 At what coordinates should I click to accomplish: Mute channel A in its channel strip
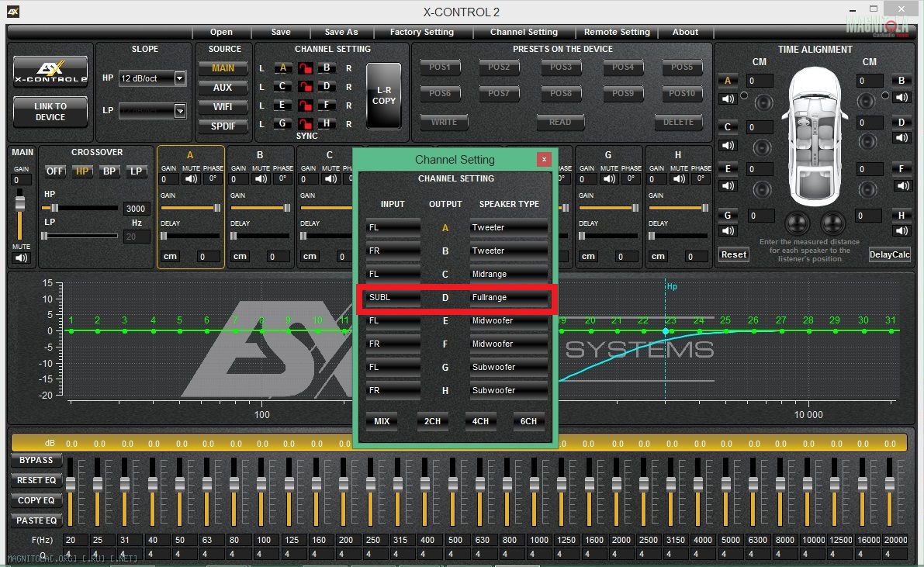click(x=191, y=178)
